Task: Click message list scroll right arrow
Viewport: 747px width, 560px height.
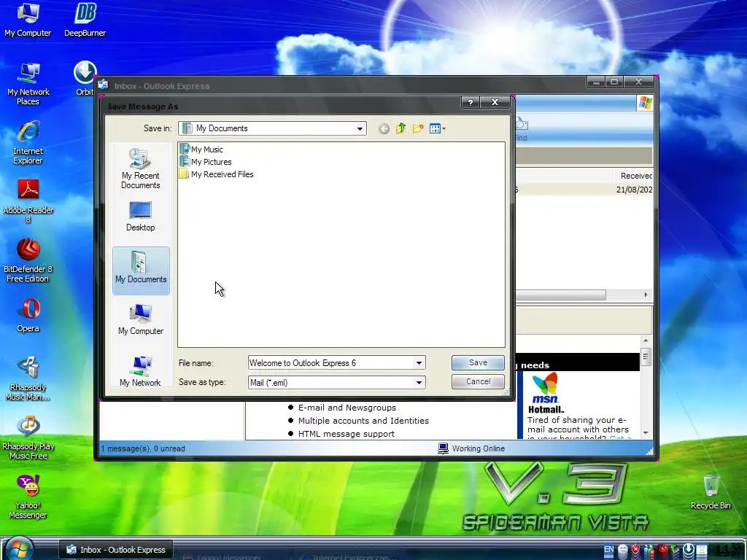Action: (x=646, y=295)
